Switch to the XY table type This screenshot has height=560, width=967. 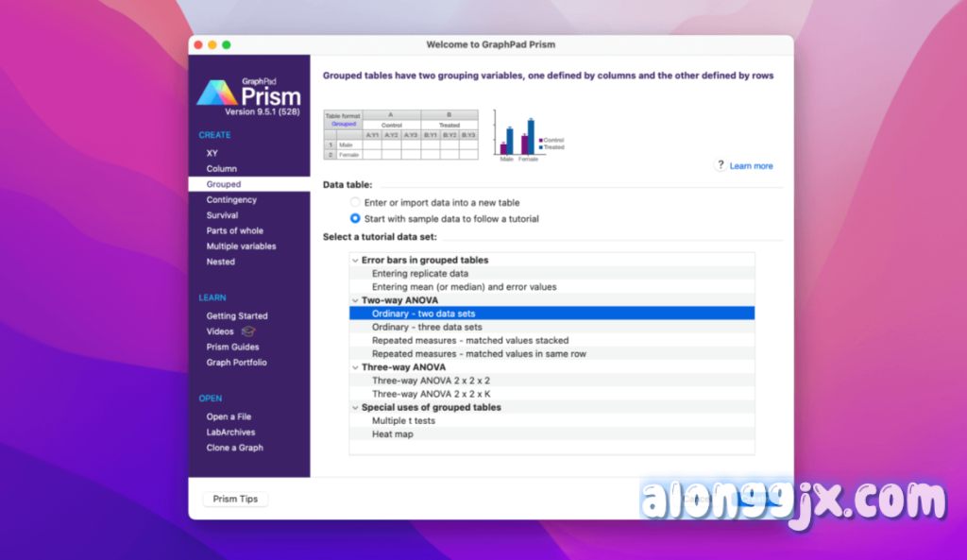pos(212,153)
